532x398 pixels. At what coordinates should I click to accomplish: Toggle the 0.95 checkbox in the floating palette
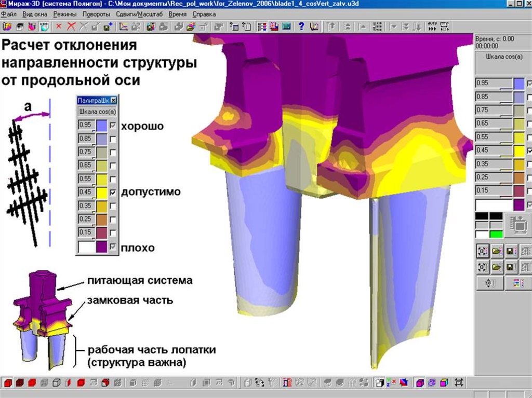tap(113, 125)
